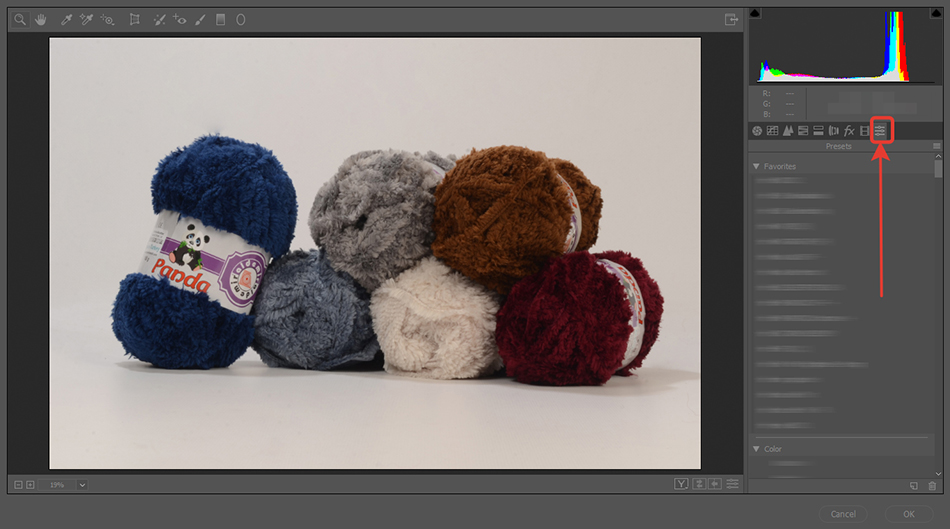Select the Targeted Adjustment tool

(107, 19)
